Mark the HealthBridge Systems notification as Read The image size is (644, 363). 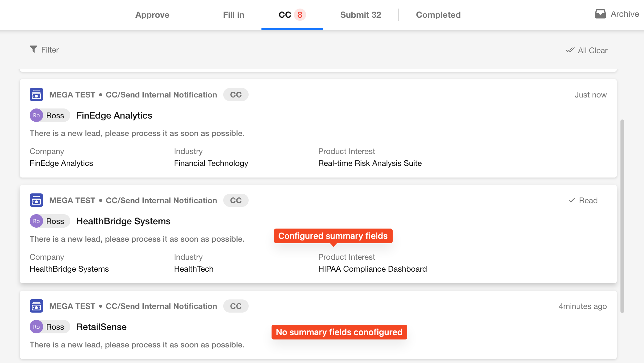coord(583,200)
